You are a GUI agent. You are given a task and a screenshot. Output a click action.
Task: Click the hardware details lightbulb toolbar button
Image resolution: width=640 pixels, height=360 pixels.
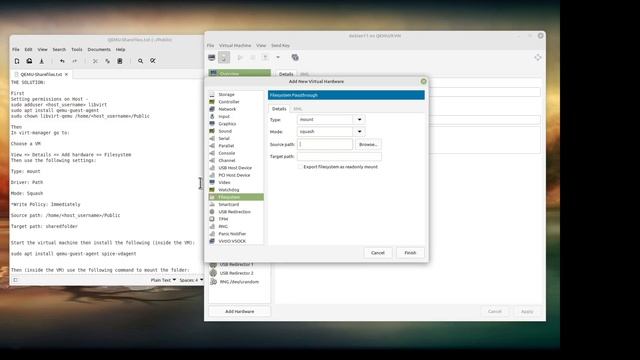coord(224,58)
